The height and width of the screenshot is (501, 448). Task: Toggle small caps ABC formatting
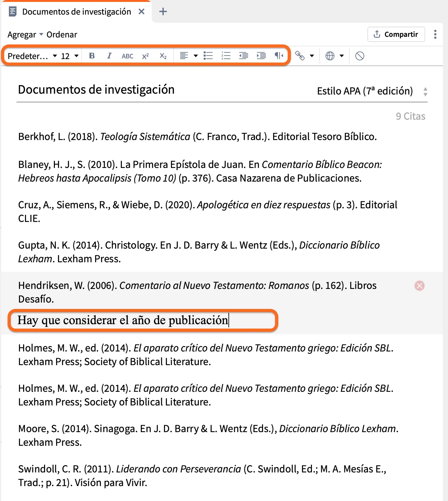(x=127, y=56)
